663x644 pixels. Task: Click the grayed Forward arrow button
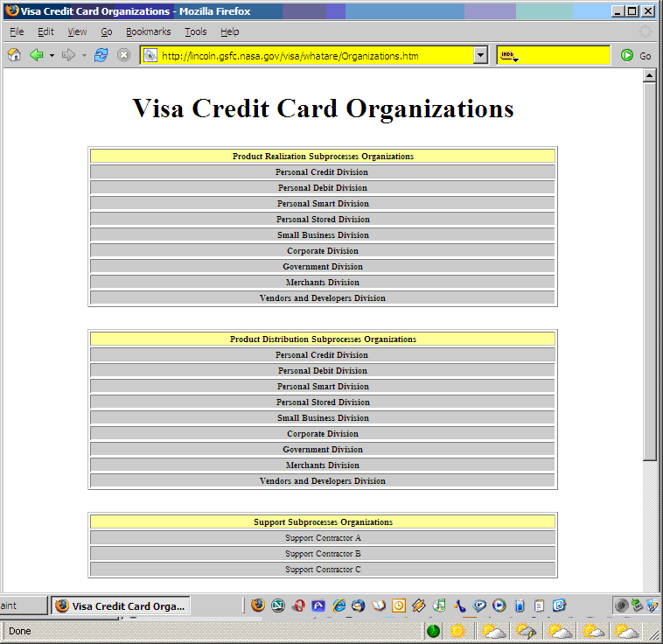68,55
